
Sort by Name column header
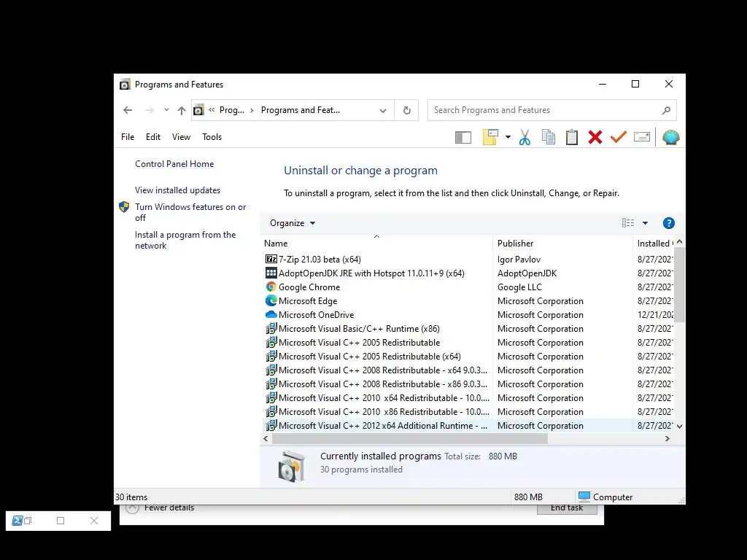pyautogui.click(x=376, y=243)
